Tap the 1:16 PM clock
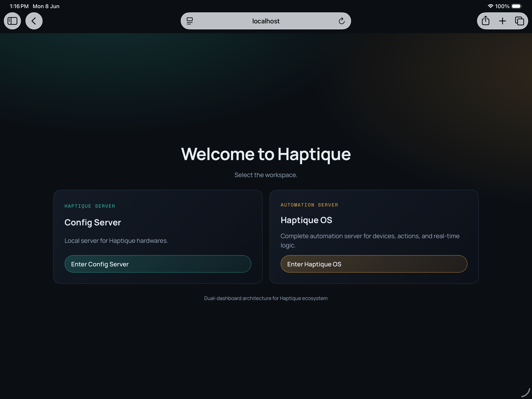The image size is (532, 399). pyautogui.click(x=19, y=6)
